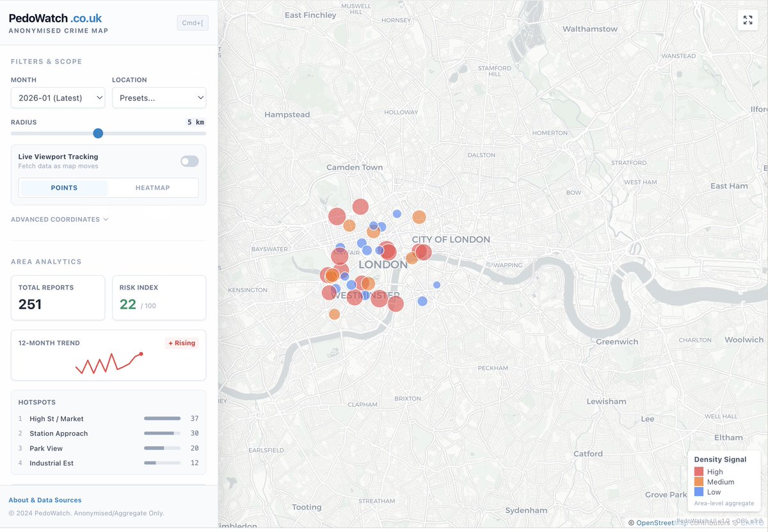Collapse sidebar with Cmd+[ button
The height and width of the screenshot is (532, 768).
coord(193,23)
